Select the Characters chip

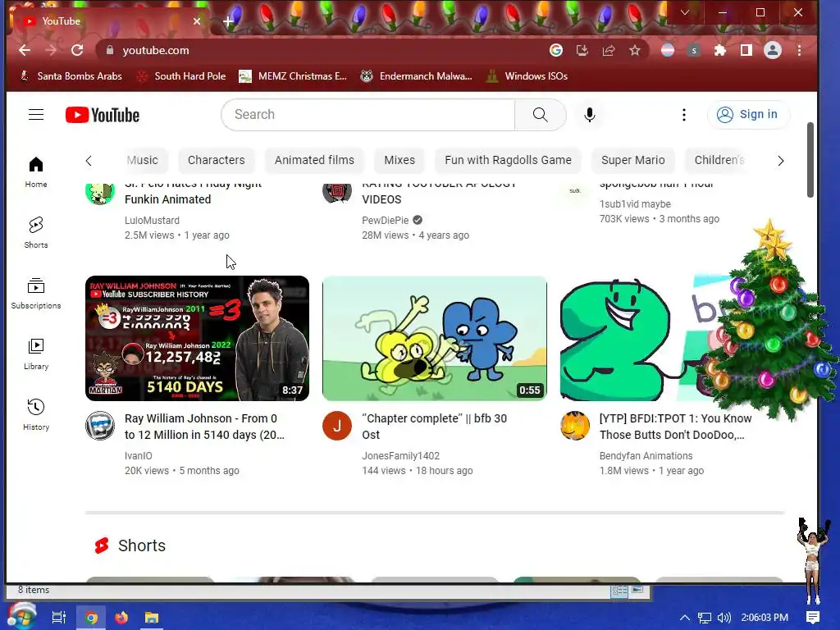216,160
